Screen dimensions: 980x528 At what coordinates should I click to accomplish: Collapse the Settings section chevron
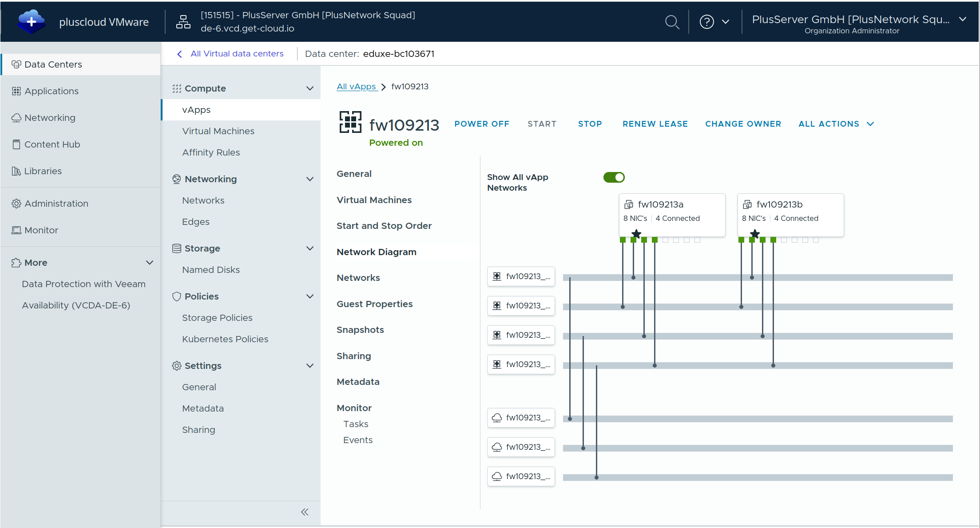click(310, 366)
